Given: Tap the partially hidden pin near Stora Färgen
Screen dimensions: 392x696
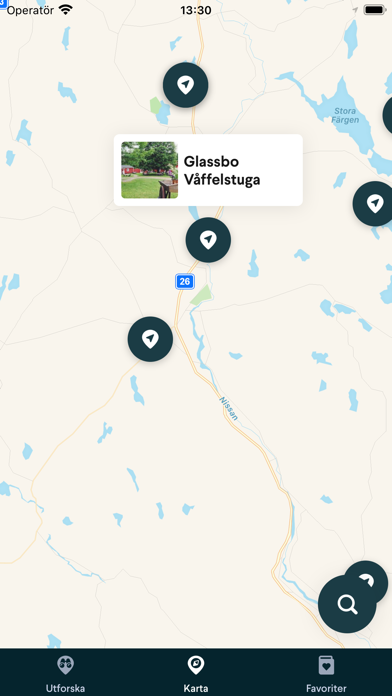Looking at the screenshot, I should (388, 115).
